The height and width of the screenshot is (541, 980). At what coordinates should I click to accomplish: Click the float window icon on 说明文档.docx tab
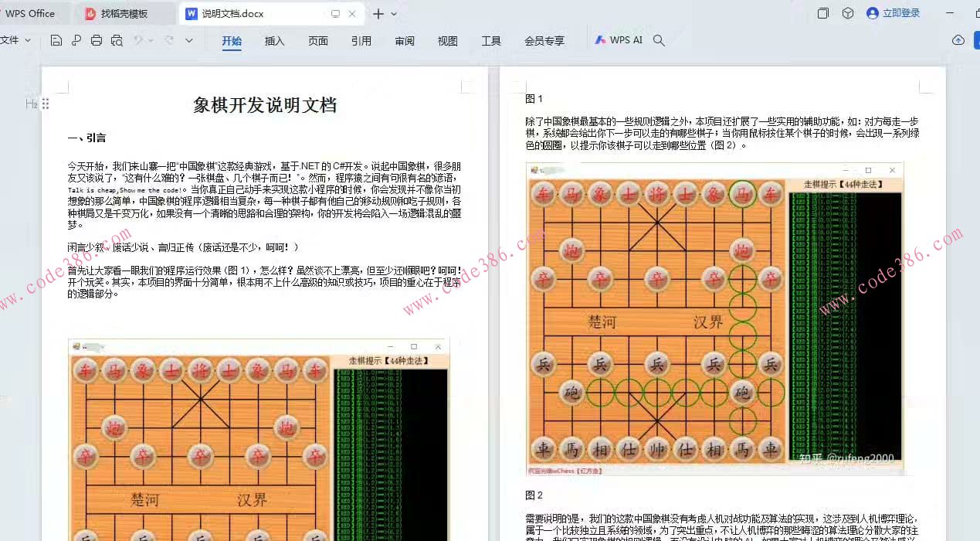coord(334,13)
